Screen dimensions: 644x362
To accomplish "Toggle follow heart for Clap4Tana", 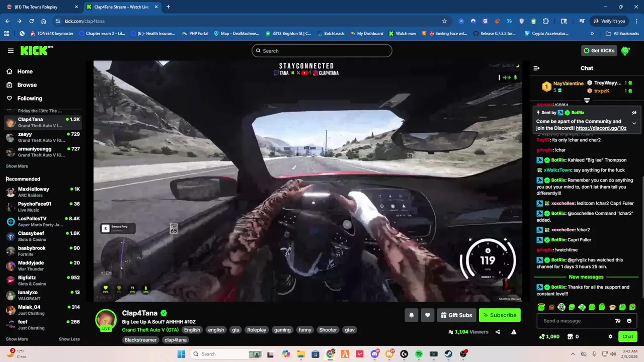I will 427,315.
